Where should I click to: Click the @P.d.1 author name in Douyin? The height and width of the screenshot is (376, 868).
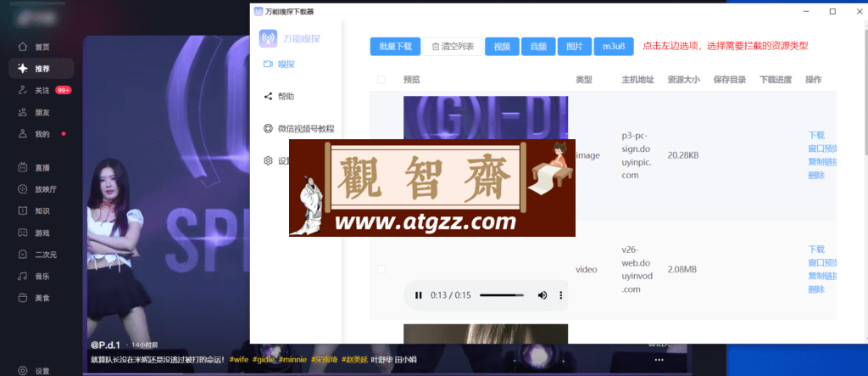[104, 345]
